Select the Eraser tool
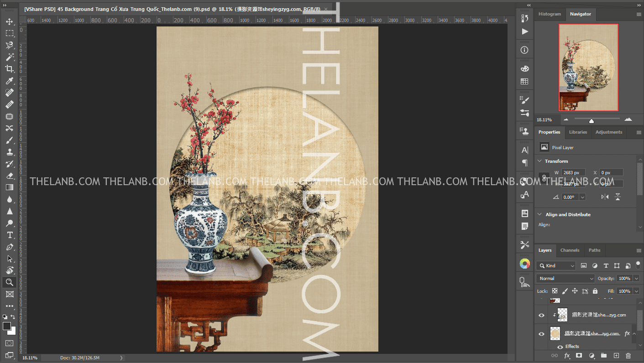The height and width of the screenshot is (363, 644). click(x=9, y=176)
